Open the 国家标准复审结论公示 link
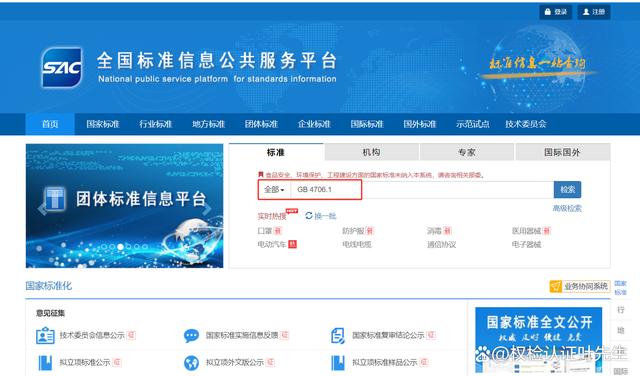The image size is (640, 376). point(388,335)
